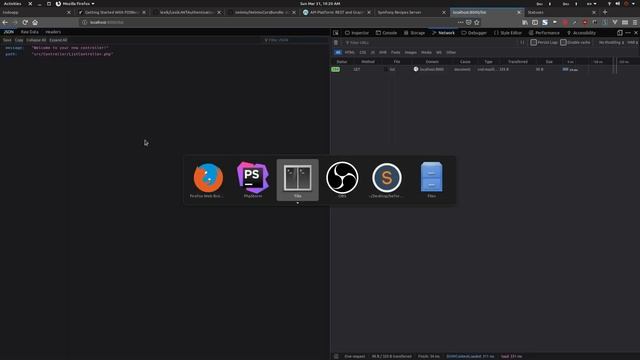Switch to the Headers view tab
This screenshot has width=640, height=360.
(53, 32)
